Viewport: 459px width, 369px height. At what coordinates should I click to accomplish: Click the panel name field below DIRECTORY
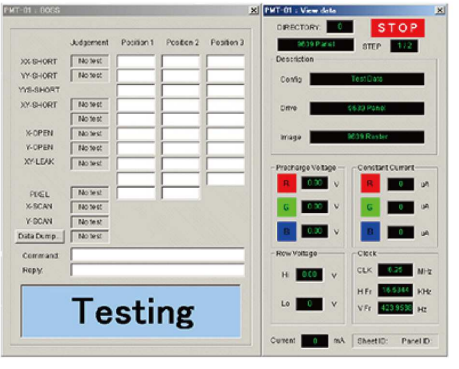(316, 44)
